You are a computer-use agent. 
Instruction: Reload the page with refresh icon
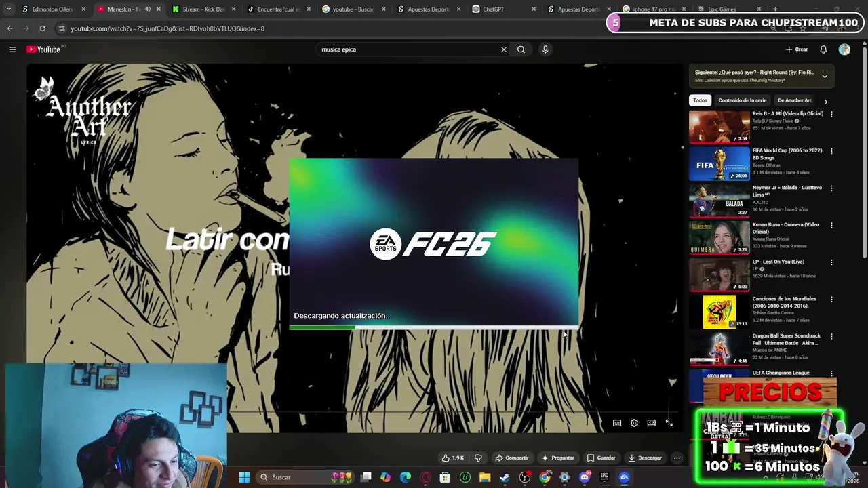point(42,28)
